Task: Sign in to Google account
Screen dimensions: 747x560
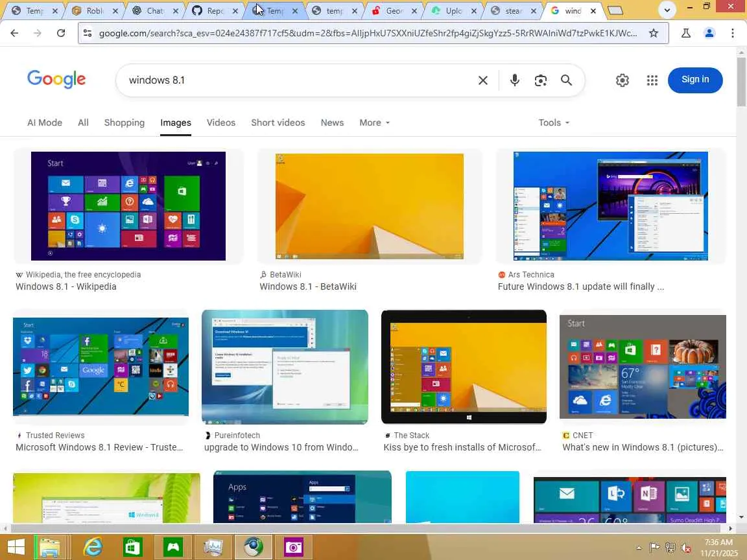Action: click(695, 80)
